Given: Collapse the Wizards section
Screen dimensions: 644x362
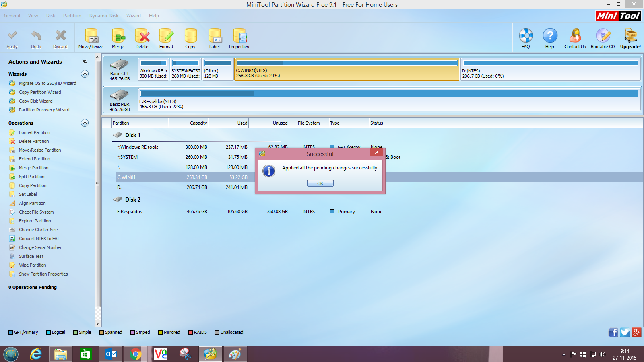Looking at the screenshot, I should (85, 74).
